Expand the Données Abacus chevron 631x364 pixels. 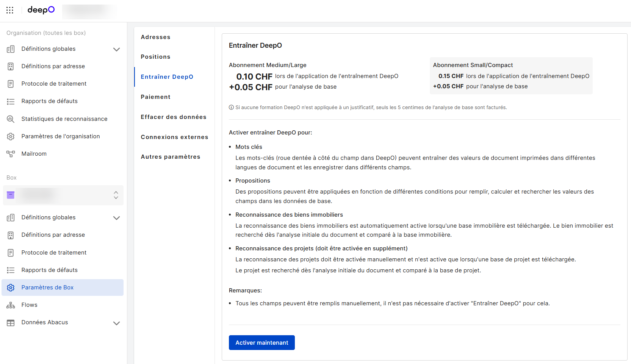click(x=116, y=323)
